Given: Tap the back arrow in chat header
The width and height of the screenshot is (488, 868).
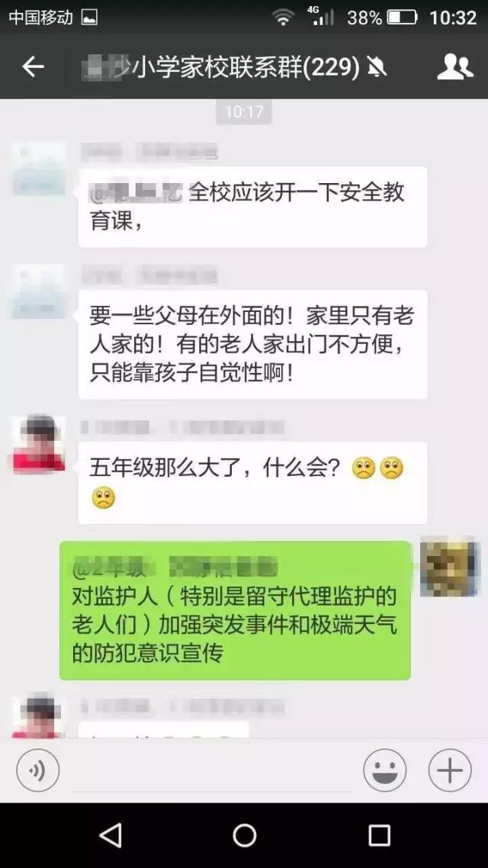Looking at the screenshot, I should (x=33, y=67).
